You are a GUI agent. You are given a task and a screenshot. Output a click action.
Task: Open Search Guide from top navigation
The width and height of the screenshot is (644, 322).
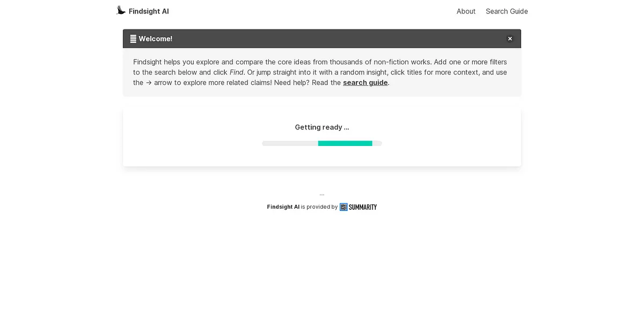pos(507,11)
